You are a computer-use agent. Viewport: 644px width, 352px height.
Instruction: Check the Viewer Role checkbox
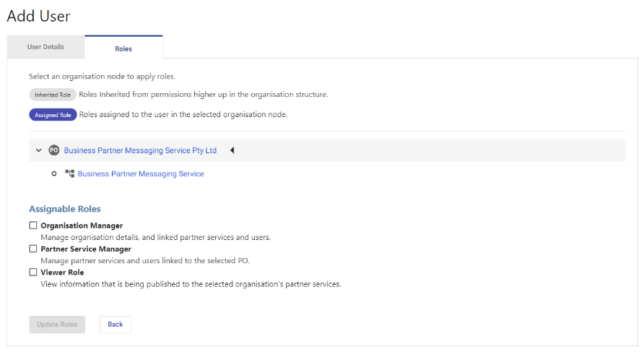33,272
